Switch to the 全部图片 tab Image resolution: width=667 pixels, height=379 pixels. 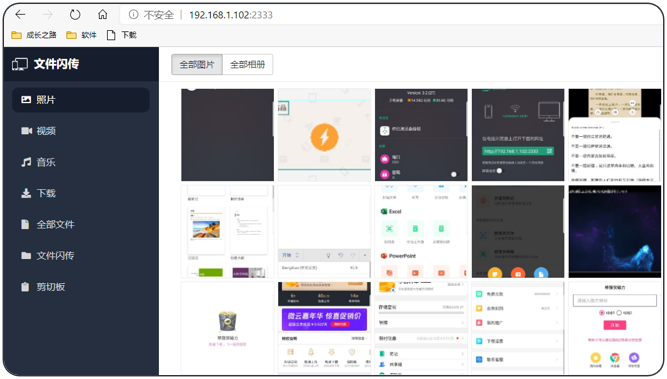click(x=197, y=65)
